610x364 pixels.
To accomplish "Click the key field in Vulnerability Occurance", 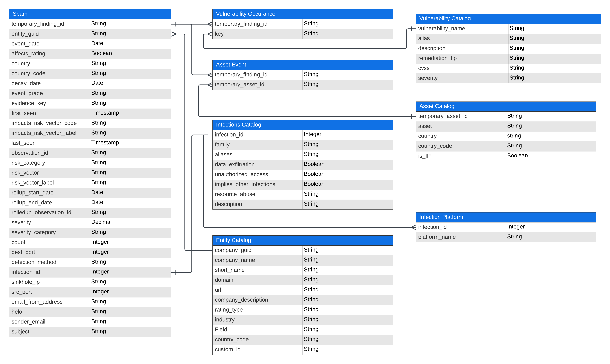I will (219, 34).
